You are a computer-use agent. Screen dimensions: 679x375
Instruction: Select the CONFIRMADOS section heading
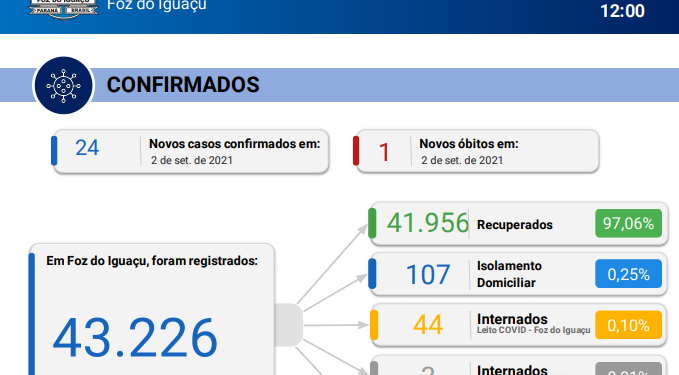(x=183, y=85)
